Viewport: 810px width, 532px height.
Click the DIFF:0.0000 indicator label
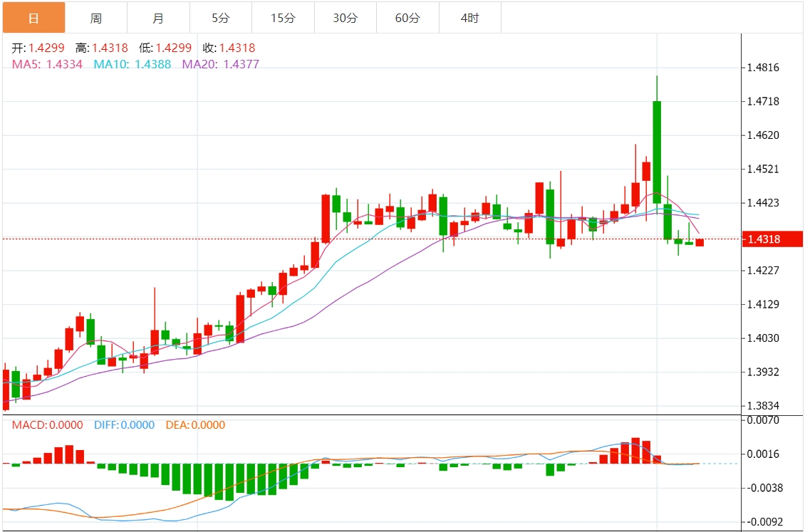pyautogui.click(x=125, y=425)
